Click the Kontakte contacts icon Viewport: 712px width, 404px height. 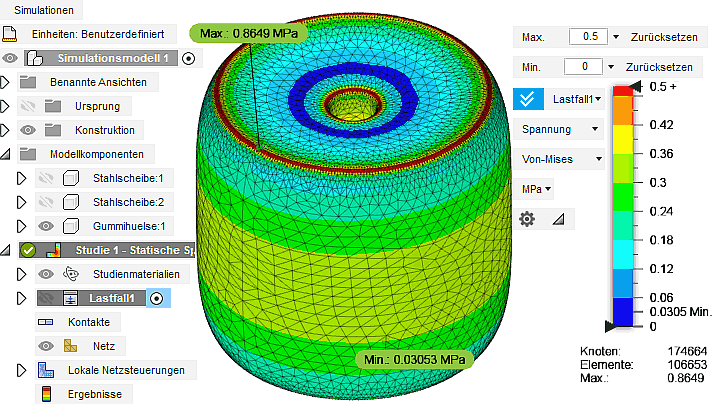[46, 322]
